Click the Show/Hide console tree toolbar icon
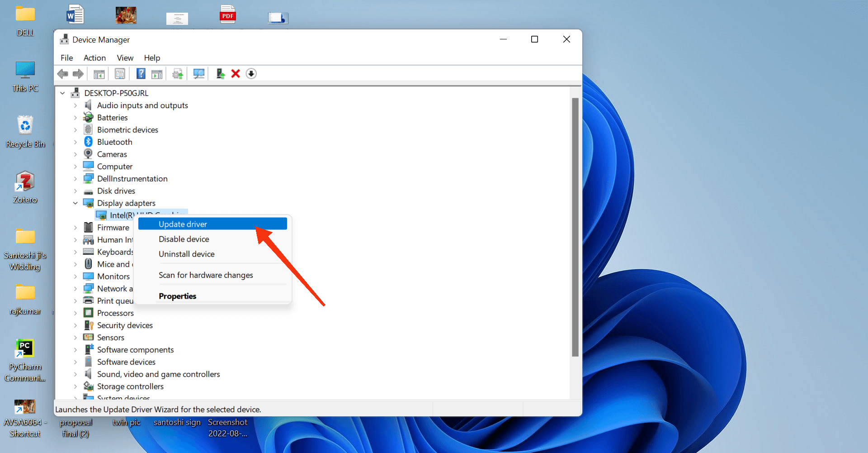 (99, 74)
